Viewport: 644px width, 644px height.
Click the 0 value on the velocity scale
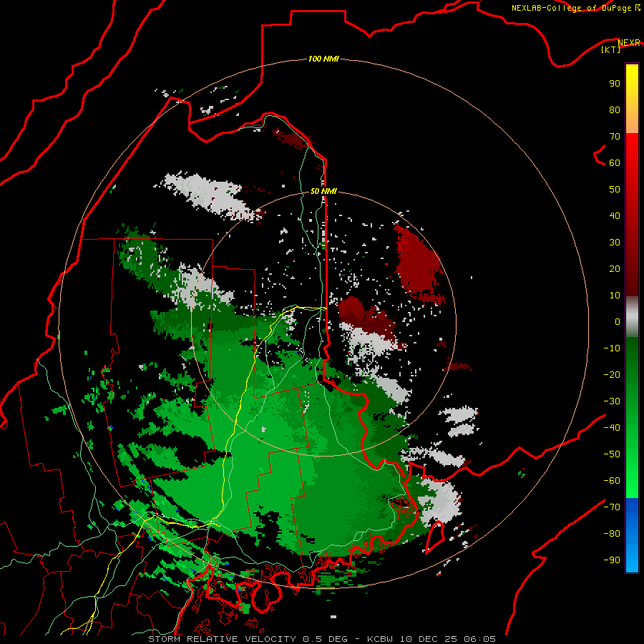pyautogui.click(x=618, y=322)
